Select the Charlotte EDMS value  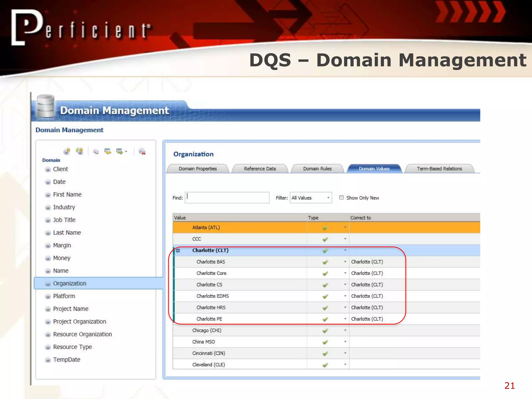pos(212,296)
